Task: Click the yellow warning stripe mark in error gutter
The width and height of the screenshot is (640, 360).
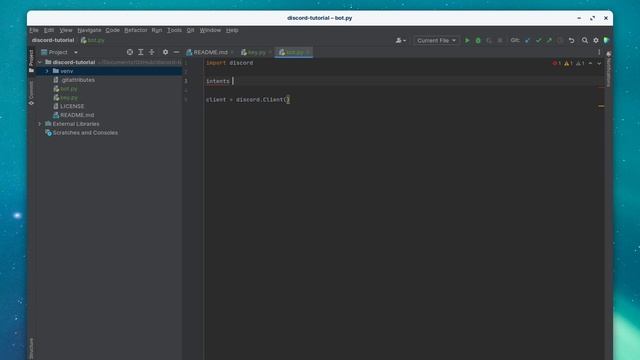Action: click(x=601, y=106)
